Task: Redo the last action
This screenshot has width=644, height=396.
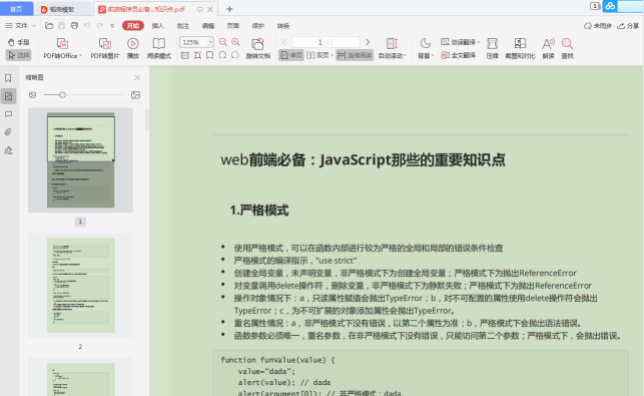Action: (x=100, y=25)
